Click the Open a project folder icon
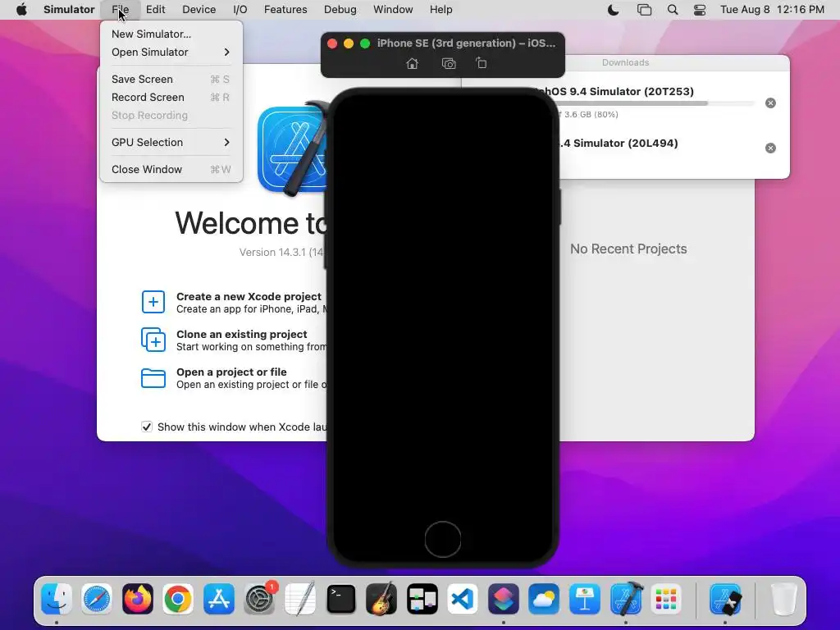This screenshot has width=840, height=630. 153,377
